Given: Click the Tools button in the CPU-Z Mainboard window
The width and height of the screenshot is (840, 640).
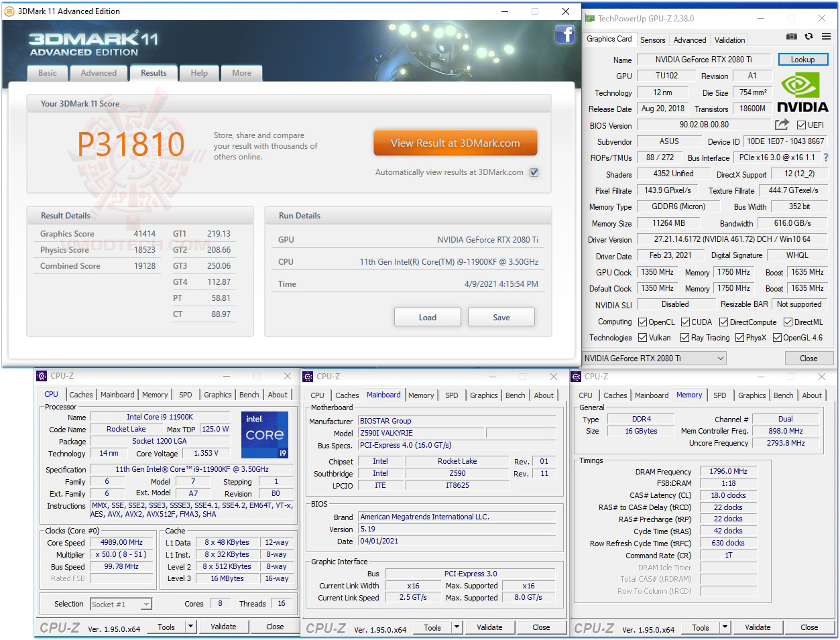Looking at the screenshot, I should [432, 628].
